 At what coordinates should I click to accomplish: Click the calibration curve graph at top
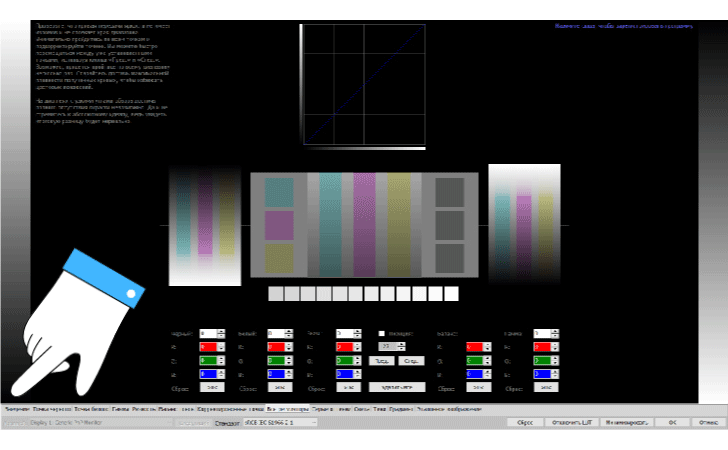363,85
